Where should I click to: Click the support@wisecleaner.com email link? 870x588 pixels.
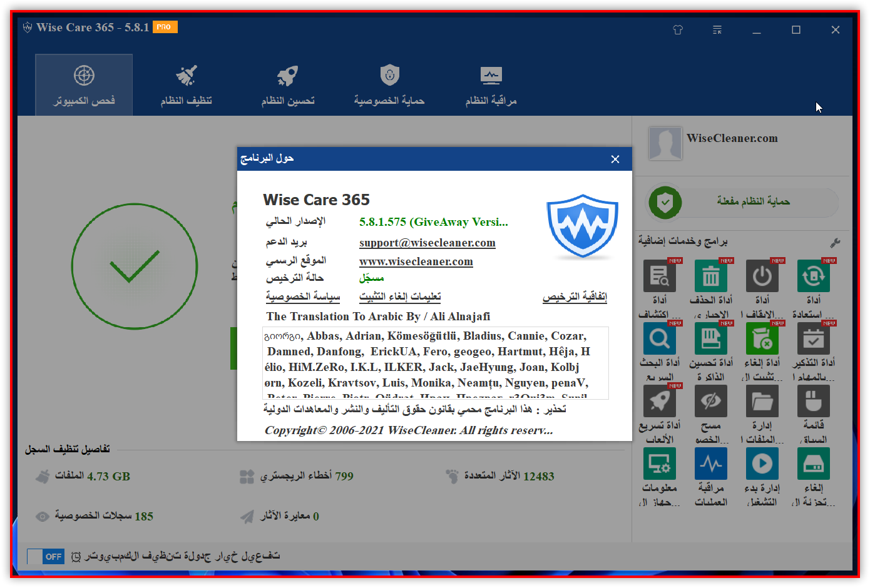tap(427, 243)
